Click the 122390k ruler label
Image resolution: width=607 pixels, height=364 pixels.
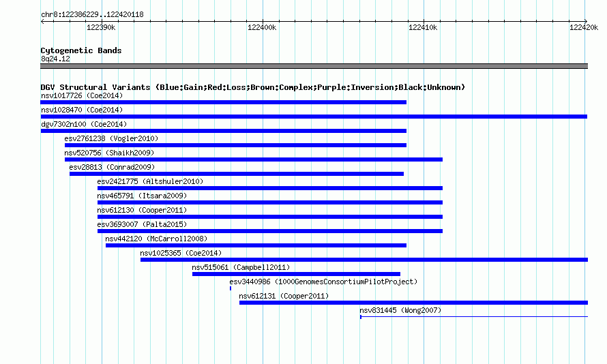pyautogui.click(x=101, y=27)
